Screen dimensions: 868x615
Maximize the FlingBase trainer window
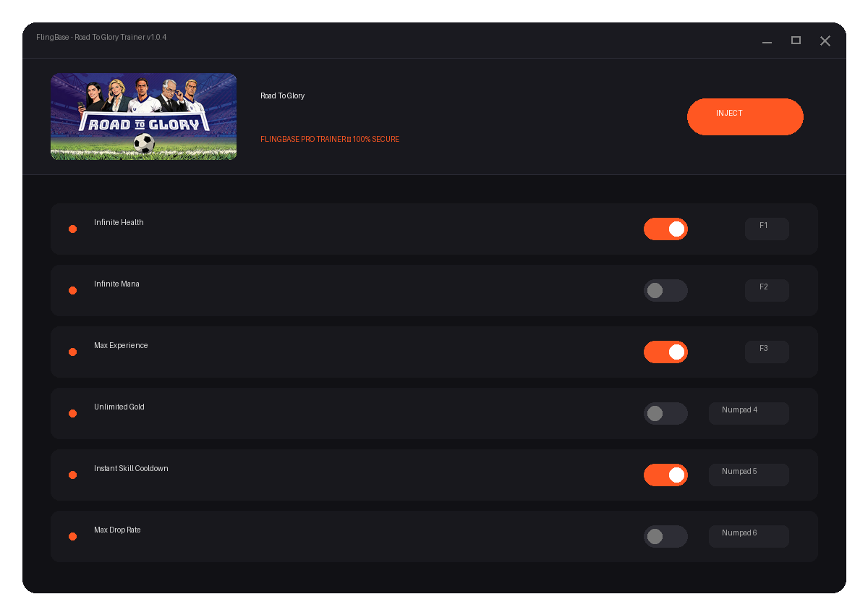(x=796, y=41)
